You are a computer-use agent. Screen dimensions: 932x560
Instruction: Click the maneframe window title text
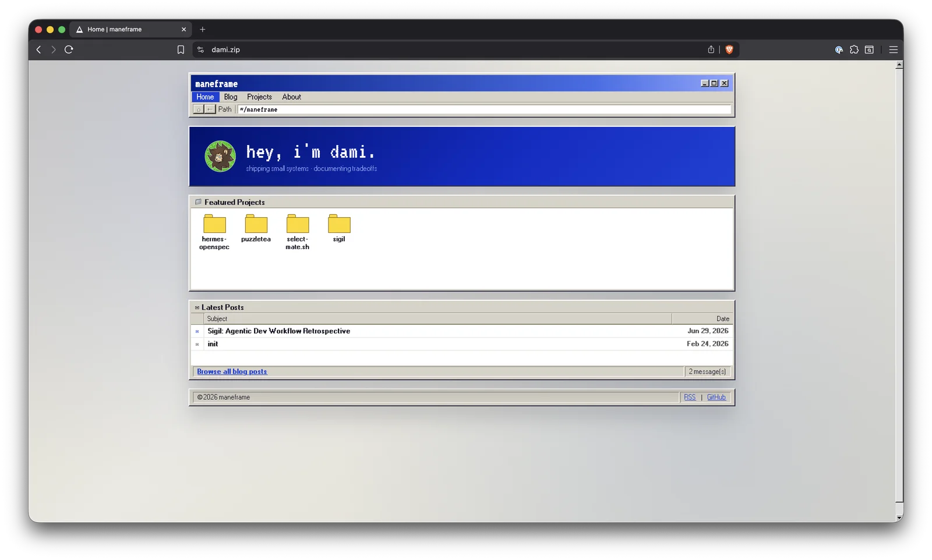[x=216, y=84]
